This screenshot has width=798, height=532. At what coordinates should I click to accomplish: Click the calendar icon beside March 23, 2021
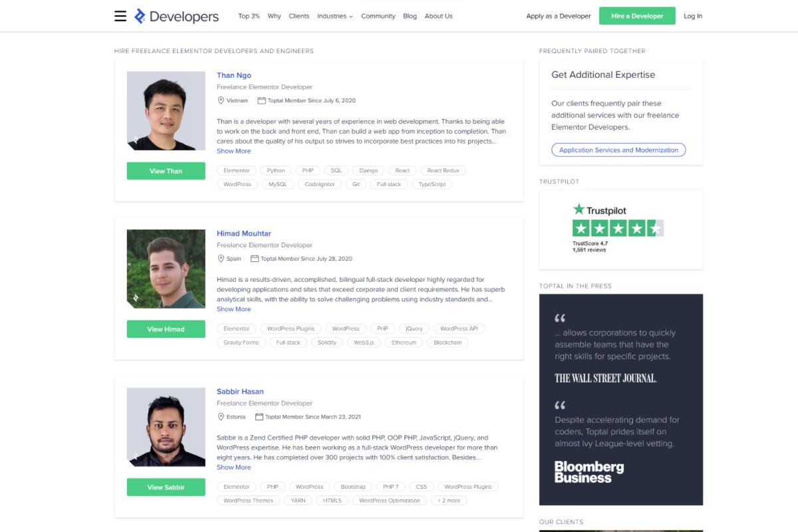pos(259,417)
